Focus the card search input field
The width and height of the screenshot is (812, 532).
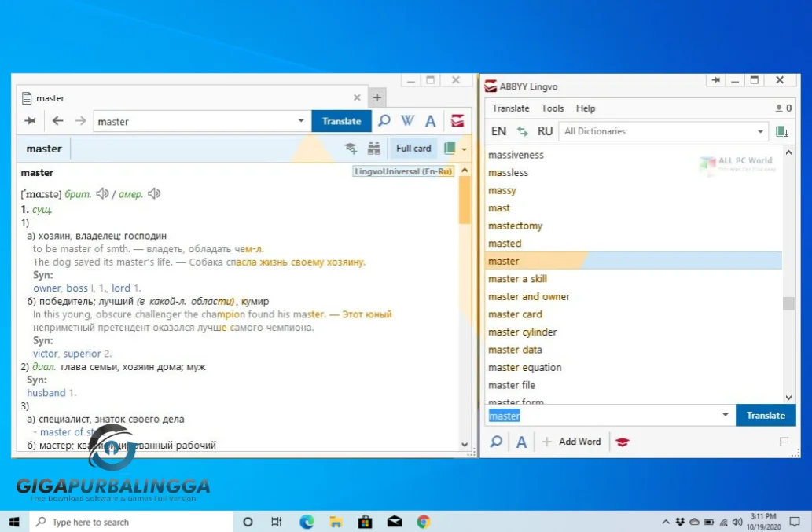click(x=194, y=121)
